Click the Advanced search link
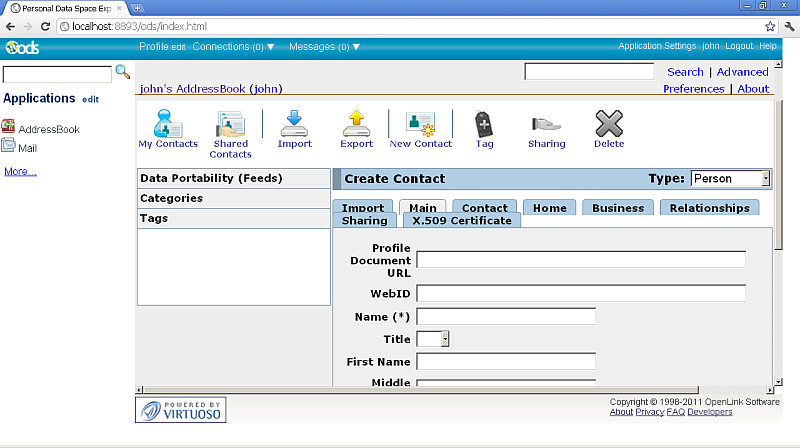 tap(742, 72)
